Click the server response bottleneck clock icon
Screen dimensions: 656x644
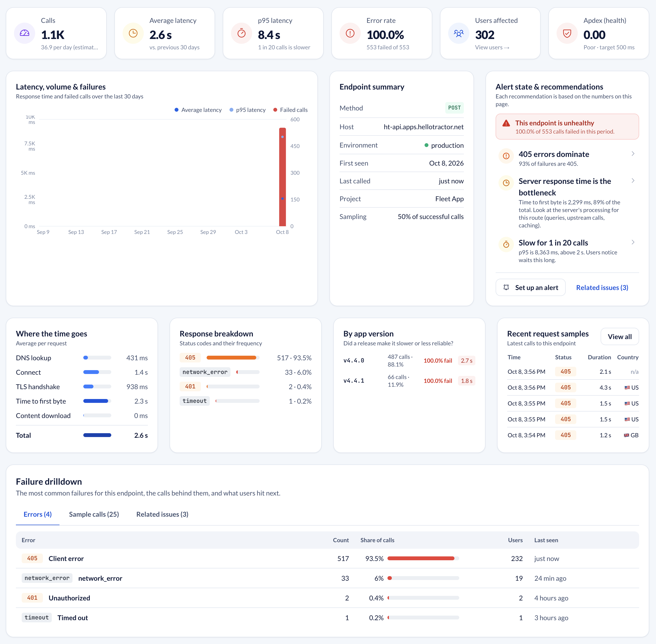(x=506, y=183)
